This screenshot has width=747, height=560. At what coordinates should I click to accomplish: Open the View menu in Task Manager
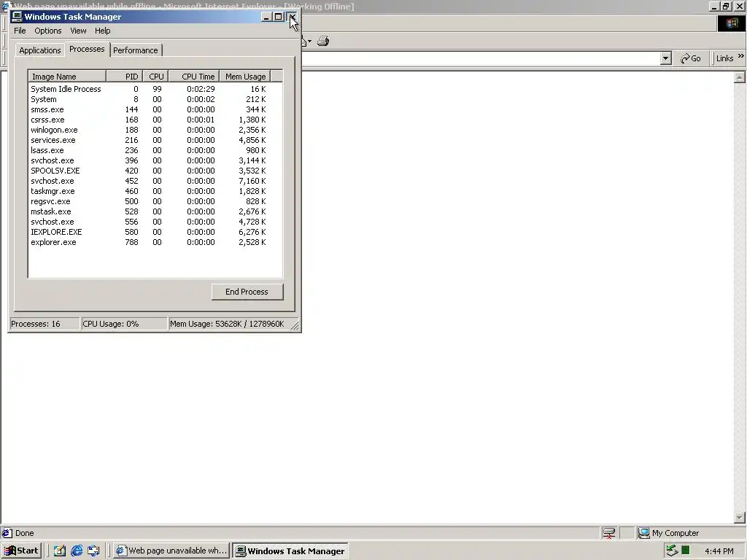point(78,31)
